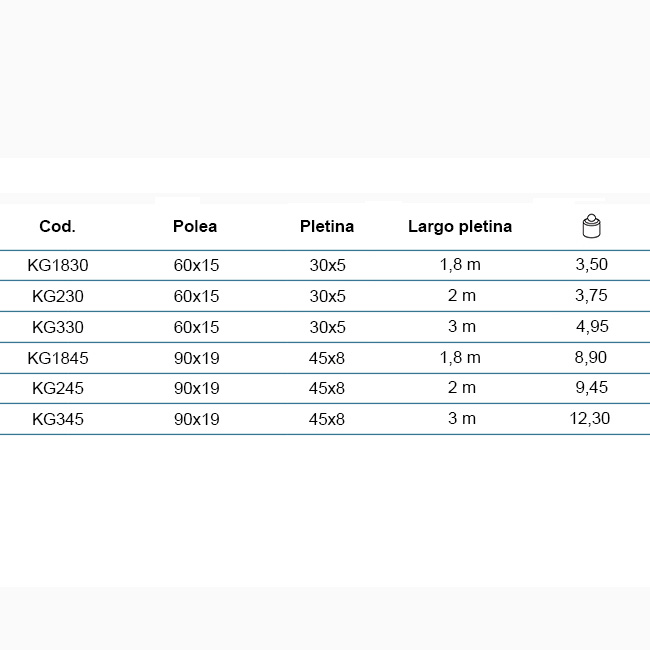Click the 4,95 weight value

[592, 327]
